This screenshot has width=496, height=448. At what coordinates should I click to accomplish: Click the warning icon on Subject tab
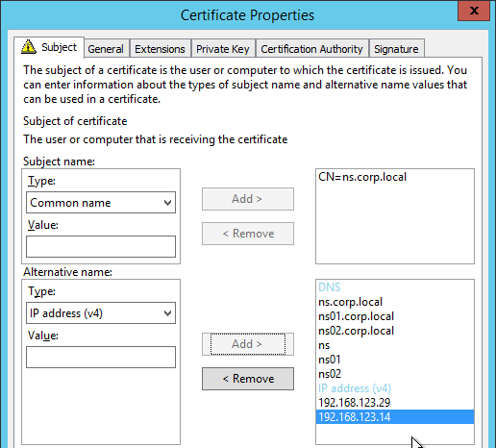point(29,47)
